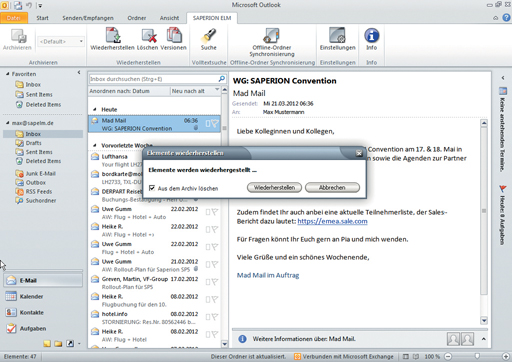This screenshot has width=512, height=362.
Task: Select the SAPERION ELM tab
Action: pos(212,18)
